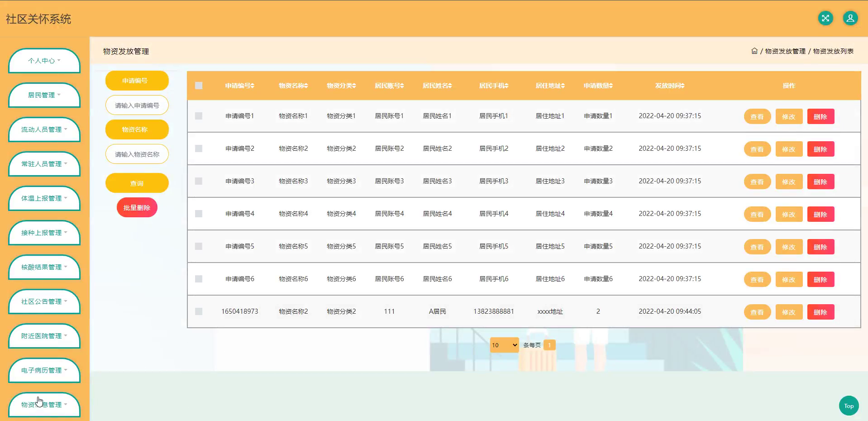View the A居民 record
The width and height of the screenshot is (868, 421).
[757, 312]
